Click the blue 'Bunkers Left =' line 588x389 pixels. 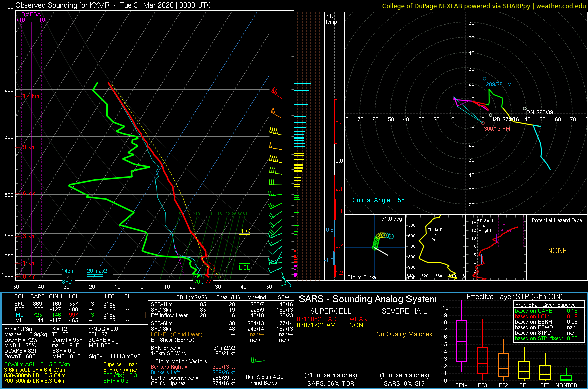click(x=193, y=372)
